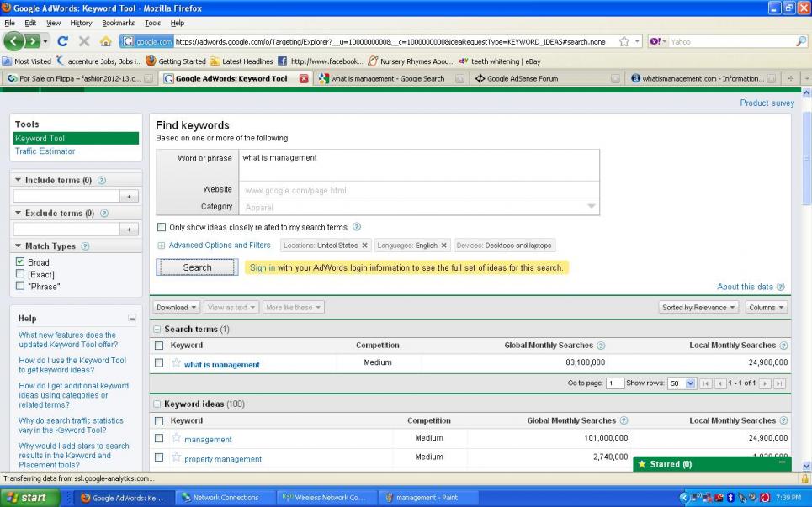Click the Yahoo search magnifier icon
This screenshot has height=507, width=812.
[800, 41]
